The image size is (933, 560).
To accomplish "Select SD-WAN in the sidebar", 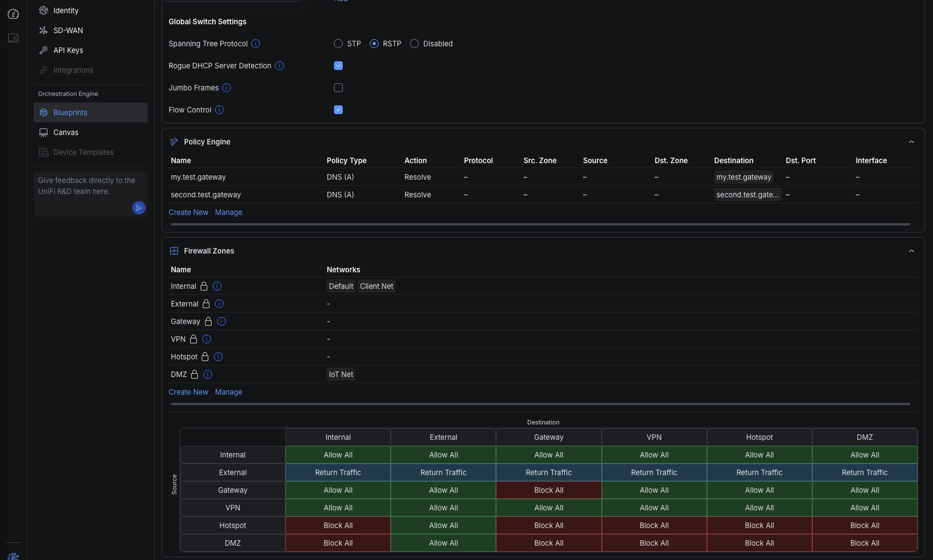I will click(68, 30).
